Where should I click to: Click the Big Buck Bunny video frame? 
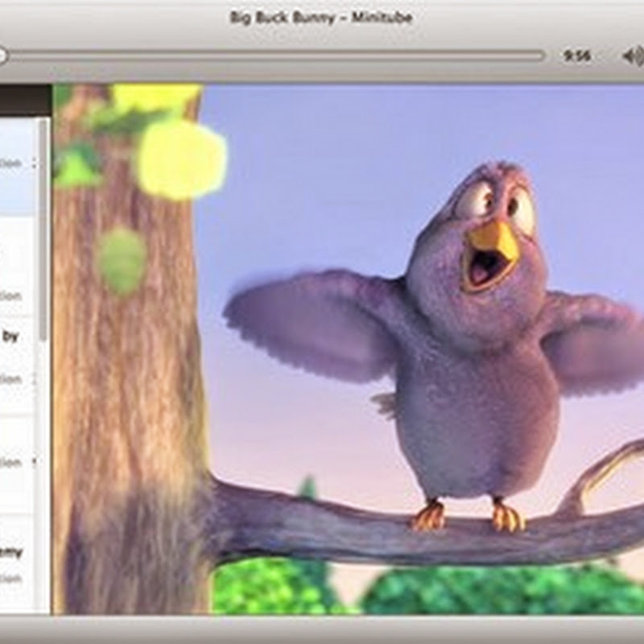click(x=349, y=349)
